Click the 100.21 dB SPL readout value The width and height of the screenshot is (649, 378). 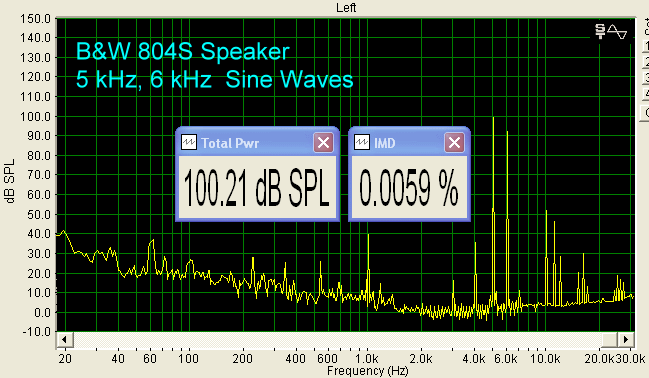[257, 188]
